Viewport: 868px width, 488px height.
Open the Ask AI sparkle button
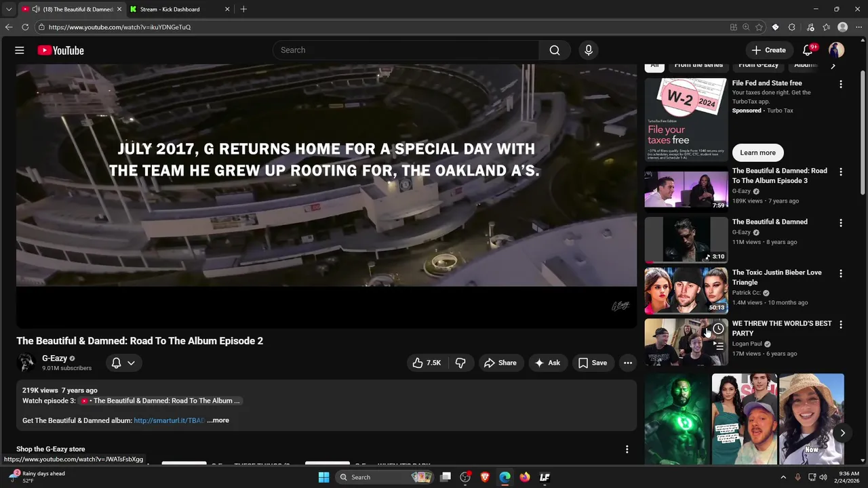coord(547,363)
